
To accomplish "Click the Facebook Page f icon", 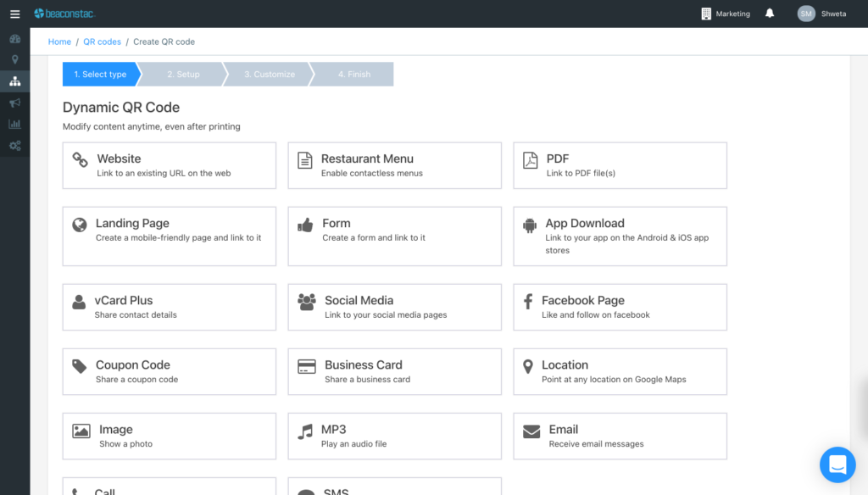I will [528, 302].
